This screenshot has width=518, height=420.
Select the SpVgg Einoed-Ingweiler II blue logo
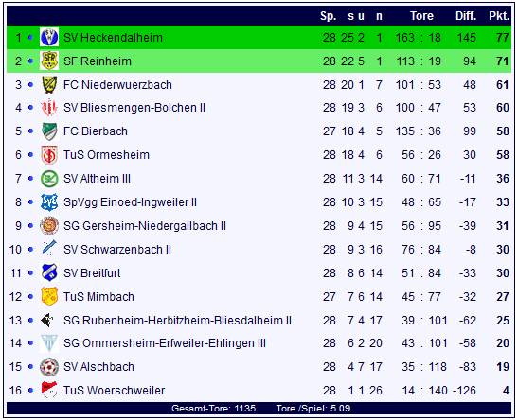coord(49,201)
